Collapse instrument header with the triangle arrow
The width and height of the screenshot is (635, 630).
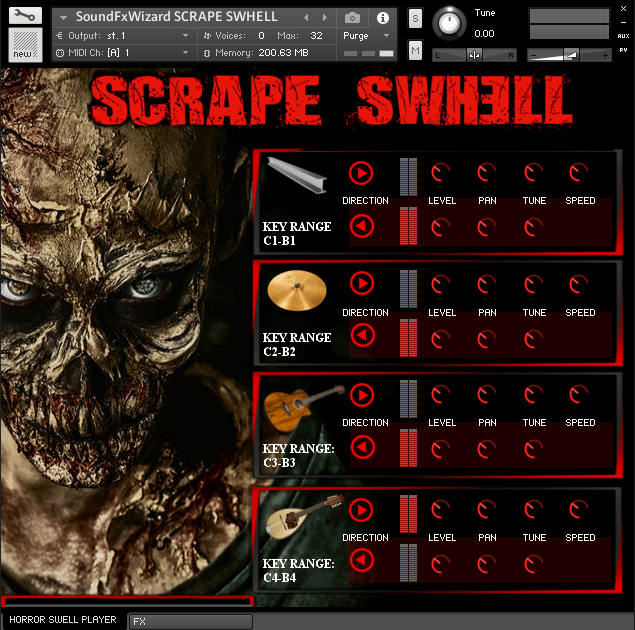pos(63,17)
